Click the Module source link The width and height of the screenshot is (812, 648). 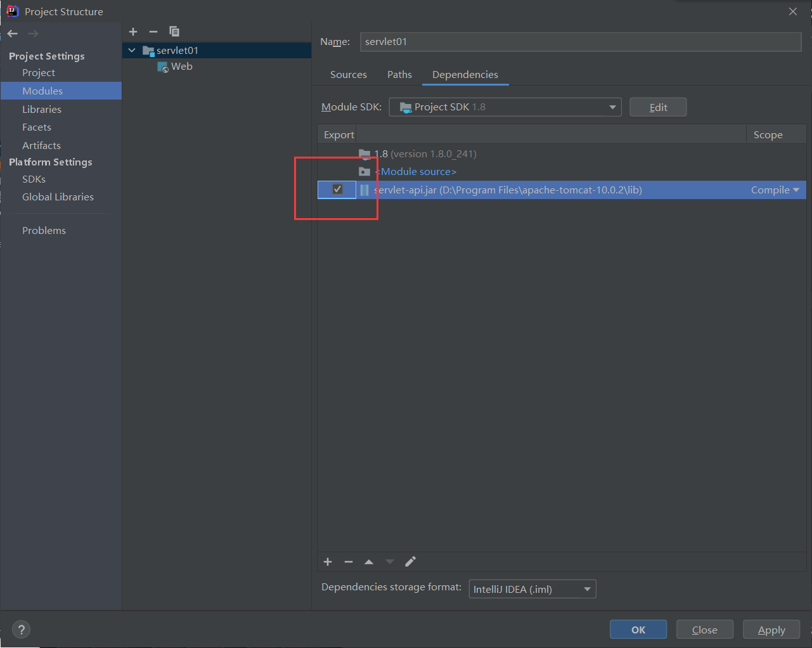click(x=416, y=172)
